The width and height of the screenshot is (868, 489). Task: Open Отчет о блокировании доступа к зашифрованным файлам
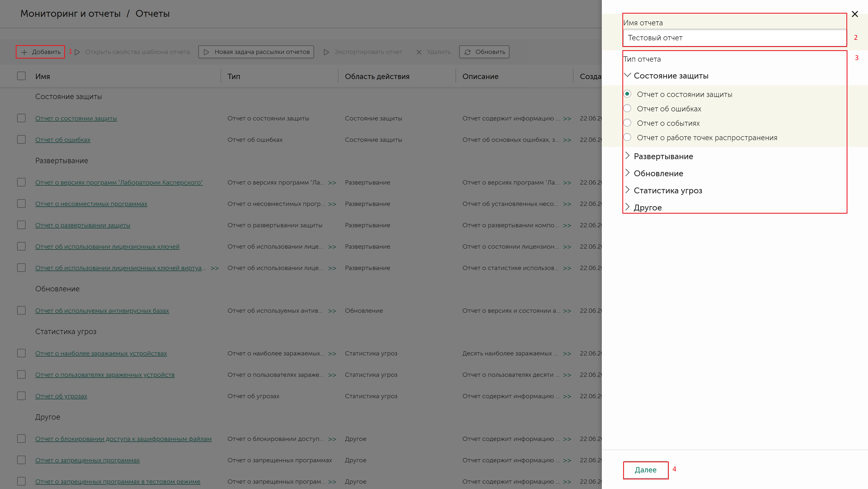point(123,439)
